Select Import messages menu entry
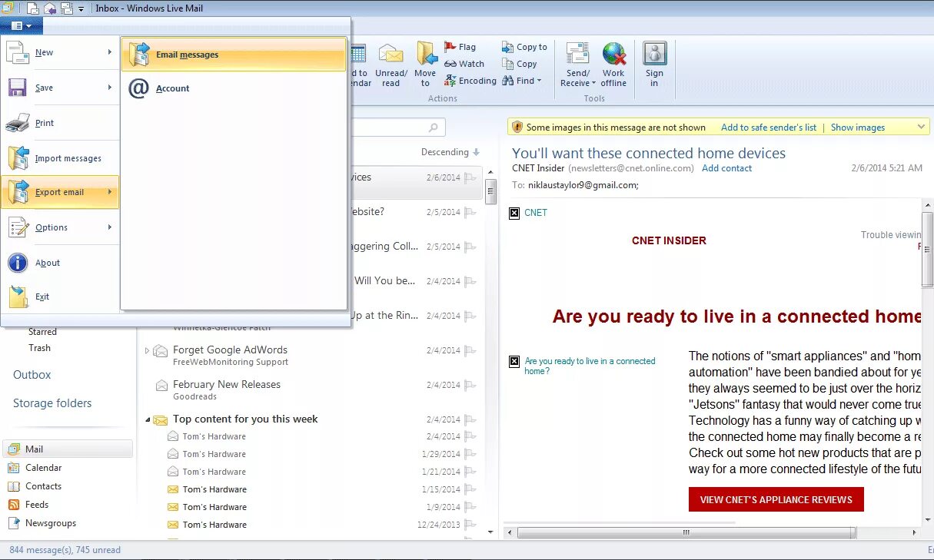The image size is (934, 560). 60,158
